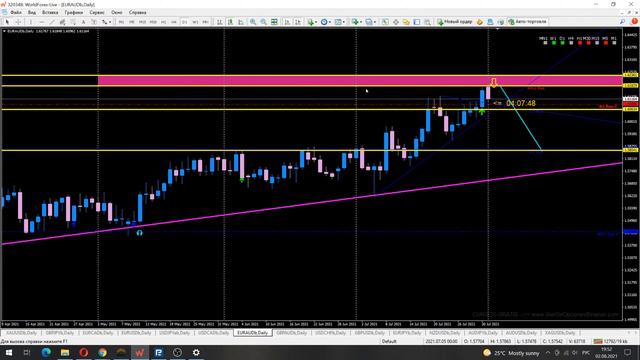Open the Графики menu

(x=73, y=12)
